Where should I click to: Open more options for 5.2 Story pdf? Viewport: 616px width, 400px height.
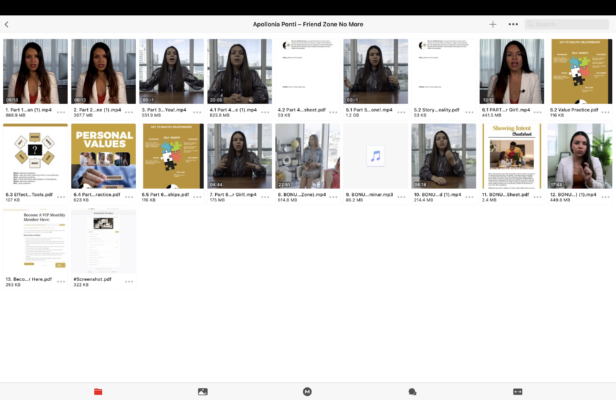coord(469,112)
